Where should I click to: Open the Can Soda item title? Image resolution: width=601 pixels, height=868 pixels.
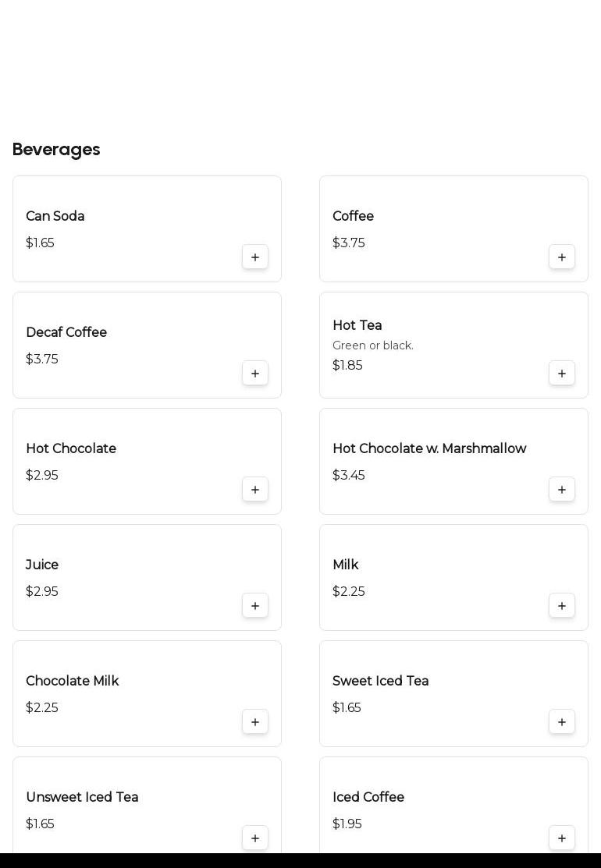point(55,216)
